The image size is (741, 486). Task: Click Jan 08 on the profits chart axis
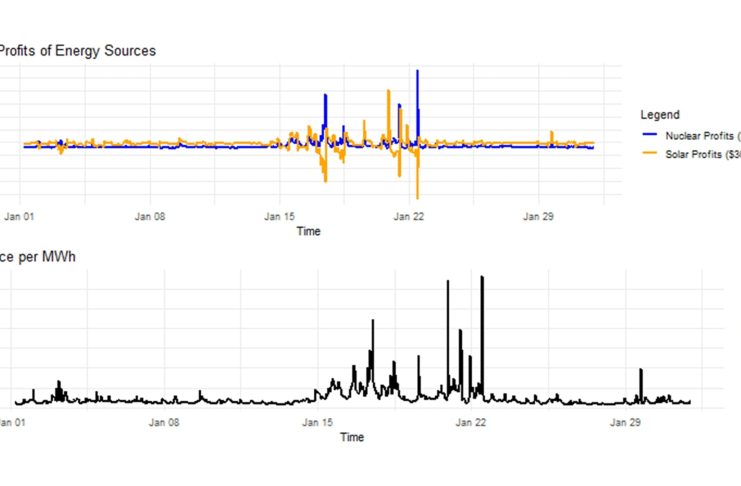point(150,215)
